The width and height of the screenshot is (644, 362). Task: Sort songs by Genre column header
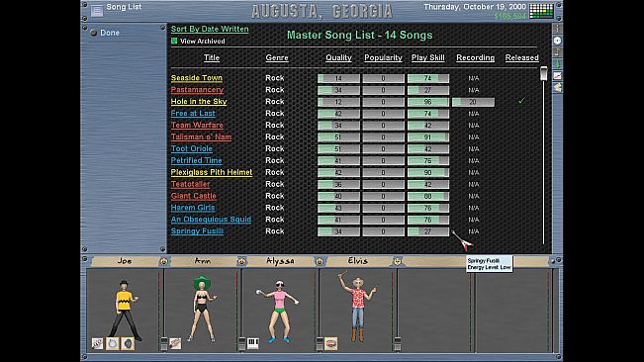pyautogui.click(x=277, y=58)
